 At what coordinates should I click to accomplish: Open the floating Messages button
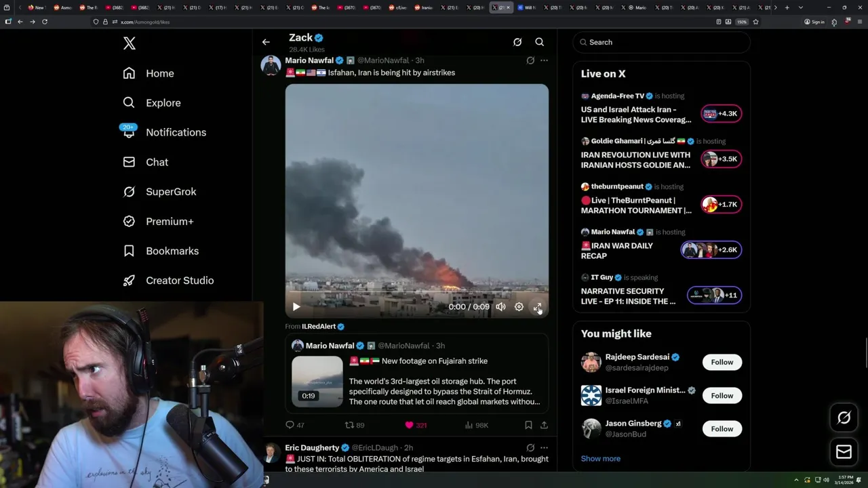844,451
